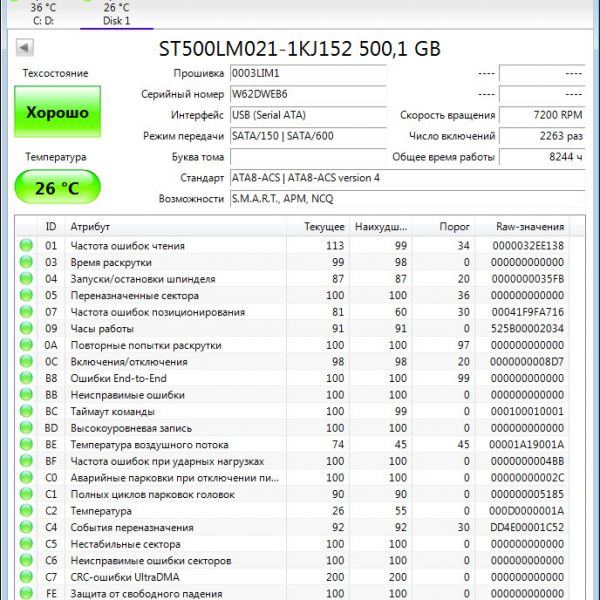Screen dimensions: 600x600
Task: Click the S.M.A.R.T., APM, NCQ features field
Action: tap(408, 199)
